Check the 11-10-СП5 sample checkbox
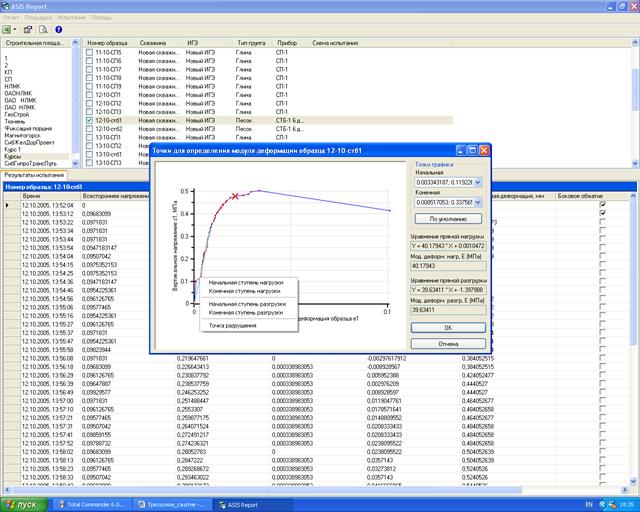 [x=90, y=52]
